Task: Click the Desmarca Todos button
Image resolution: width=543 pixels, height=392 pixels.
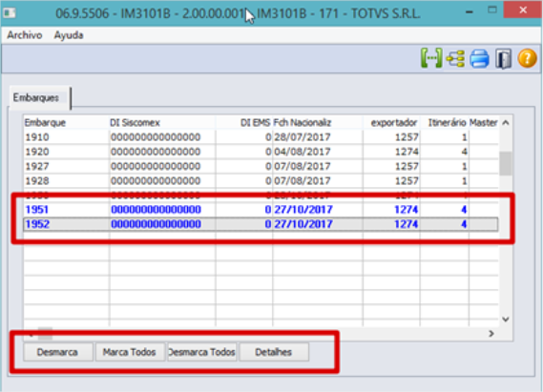Action: point(201,352)
